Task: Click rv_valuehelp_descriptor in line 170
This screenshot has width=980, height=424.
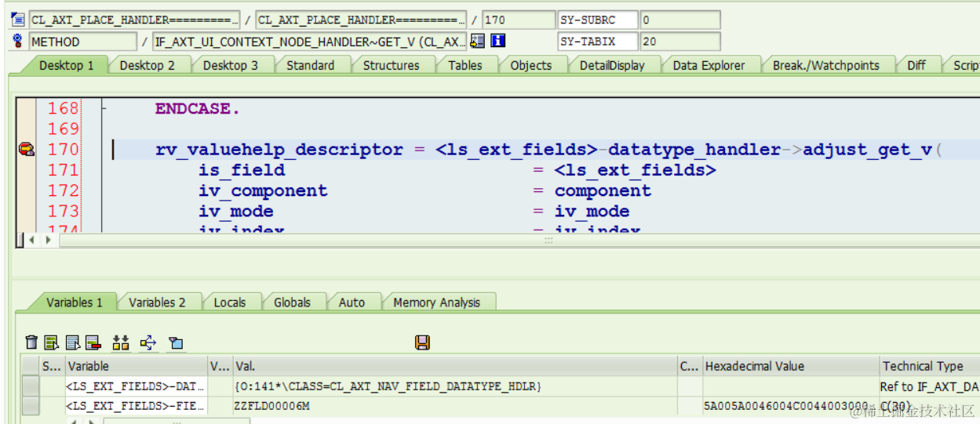Action: pos(279,150)
